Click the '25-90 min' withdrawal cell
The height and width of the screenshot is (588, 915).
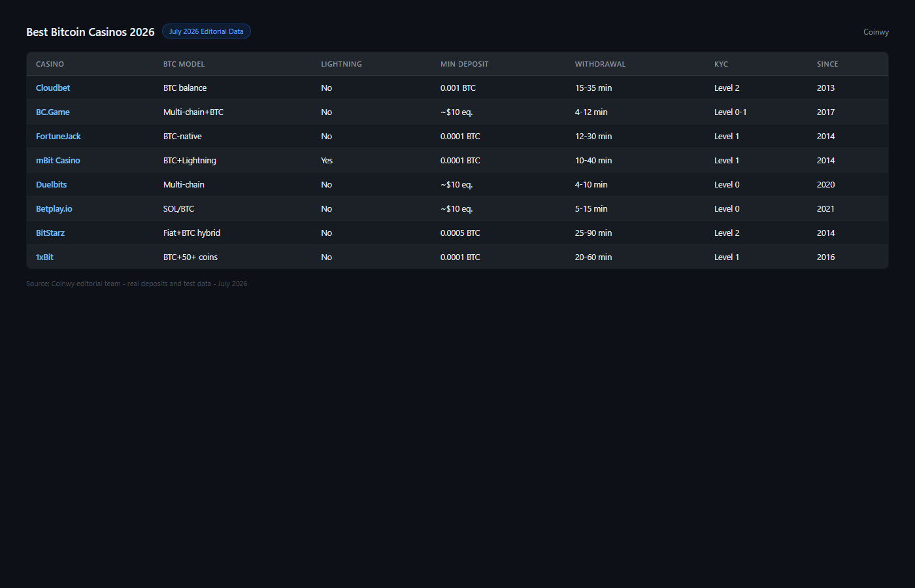tap(593, 233)
